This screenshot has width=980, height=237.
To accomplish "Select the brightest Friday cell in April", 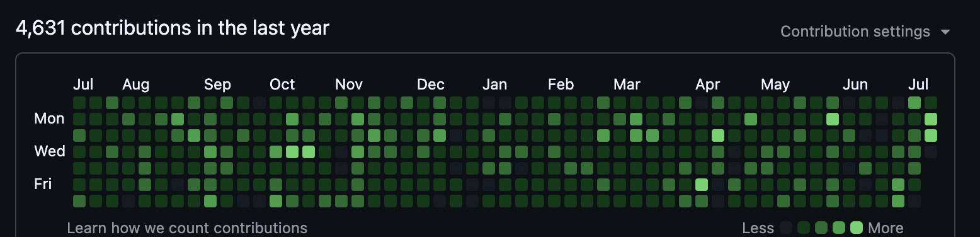I will click(x=702, y=185).
